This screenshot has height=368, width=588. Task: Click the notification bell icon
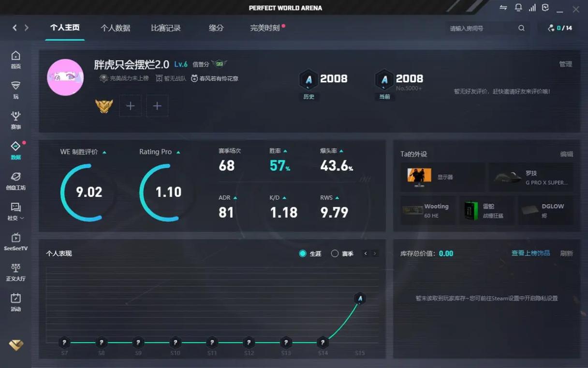tap(518, 8)
